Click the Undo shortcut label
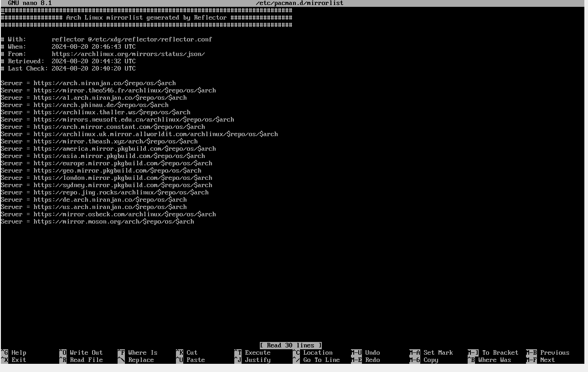The image size is (588, 372). coord(372,352)
